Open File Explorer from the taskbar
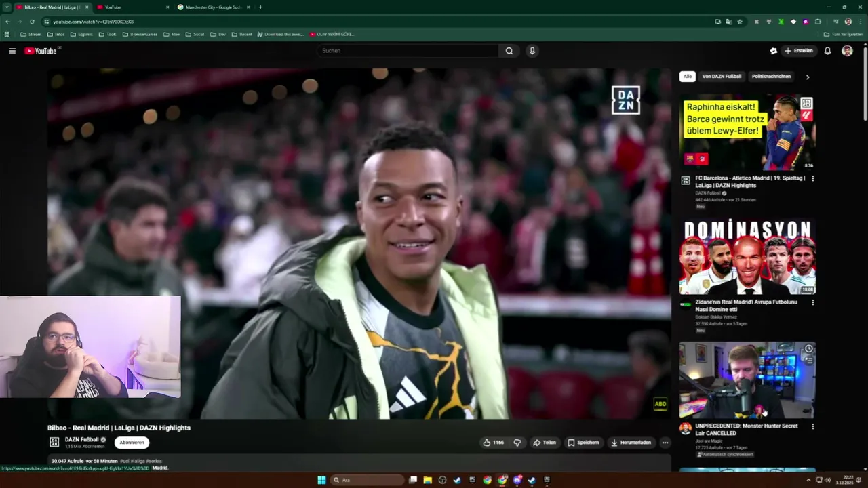868x488 pixels. (428, 480)
